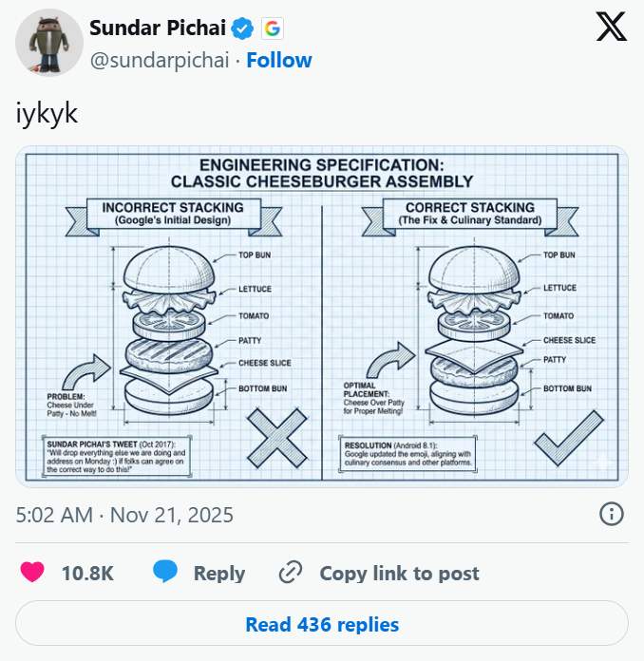The image size is (644, 661).
Task: Click the 10.8K likes count
Action: [x=87, y=573]
